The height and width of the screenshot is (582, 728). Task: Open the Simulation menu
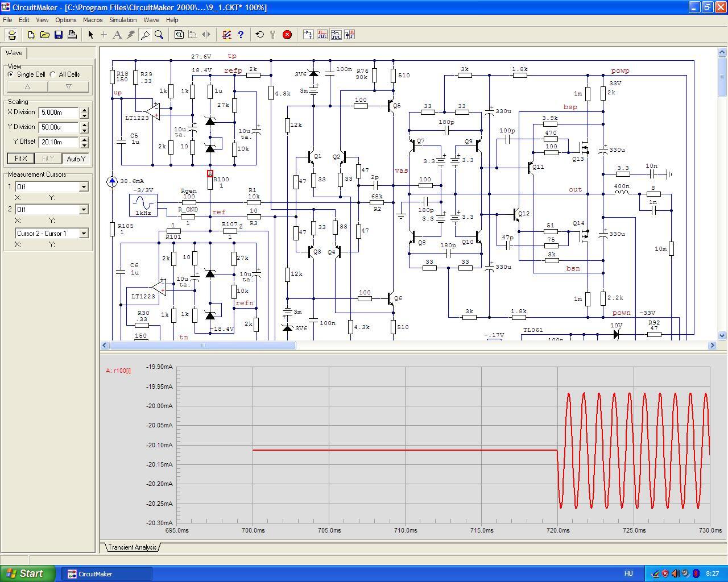[x=123, y=20]
